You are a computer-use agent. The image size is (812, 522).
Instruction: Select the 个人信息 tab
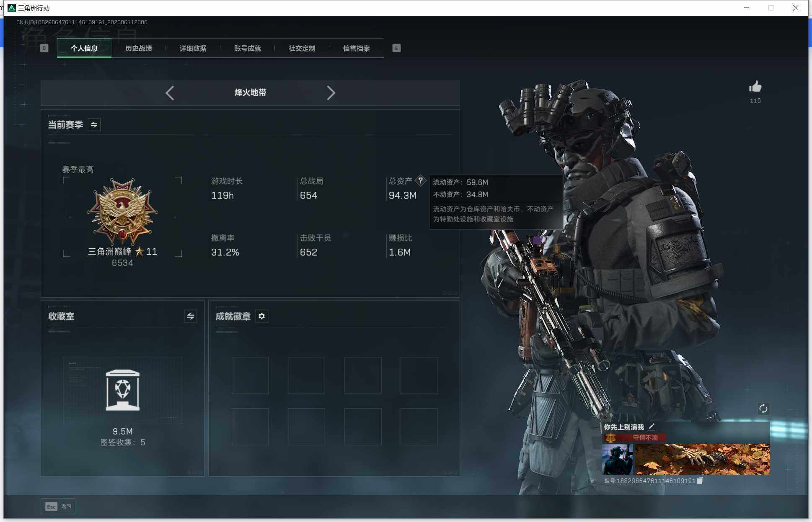tap(84, 48)
